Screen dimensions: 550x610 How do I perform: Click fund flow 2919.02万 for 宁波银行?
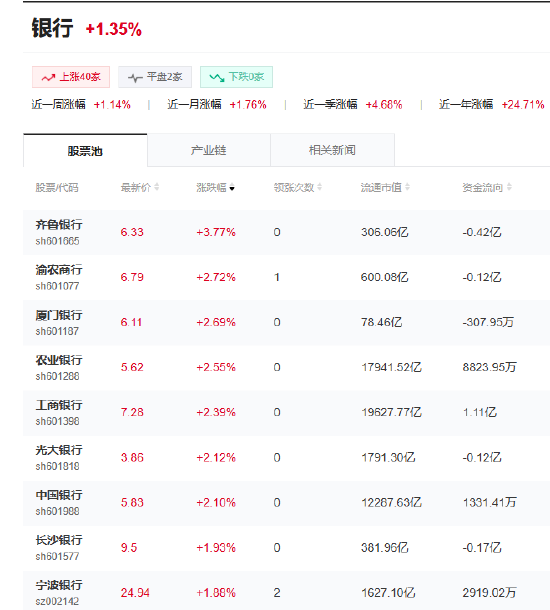coord(490,593)
